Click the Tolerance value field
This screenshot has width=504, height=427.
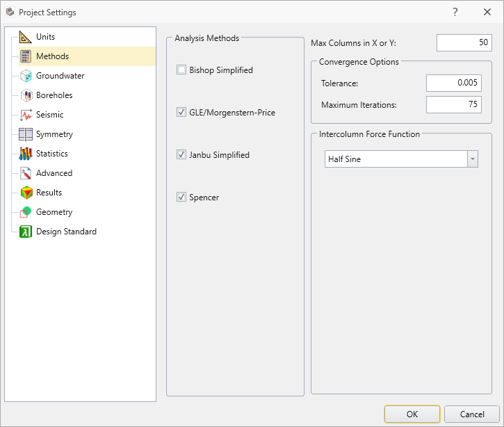[x=454, y=83]
